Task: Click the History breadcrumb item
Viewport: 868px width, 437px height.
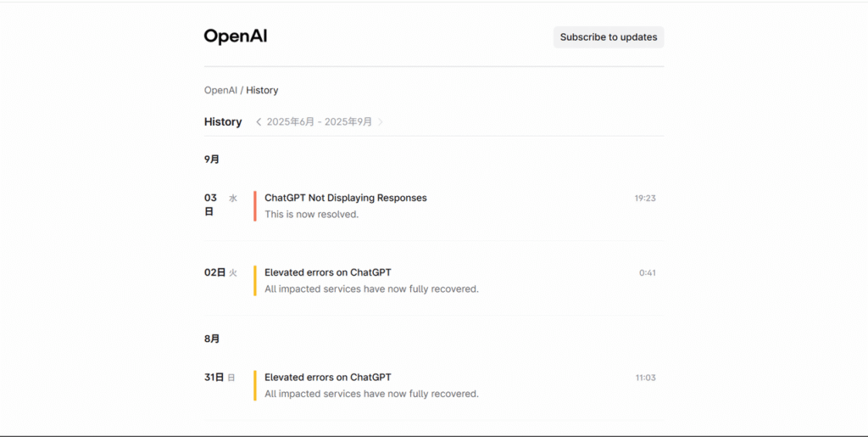Action: 262,90
